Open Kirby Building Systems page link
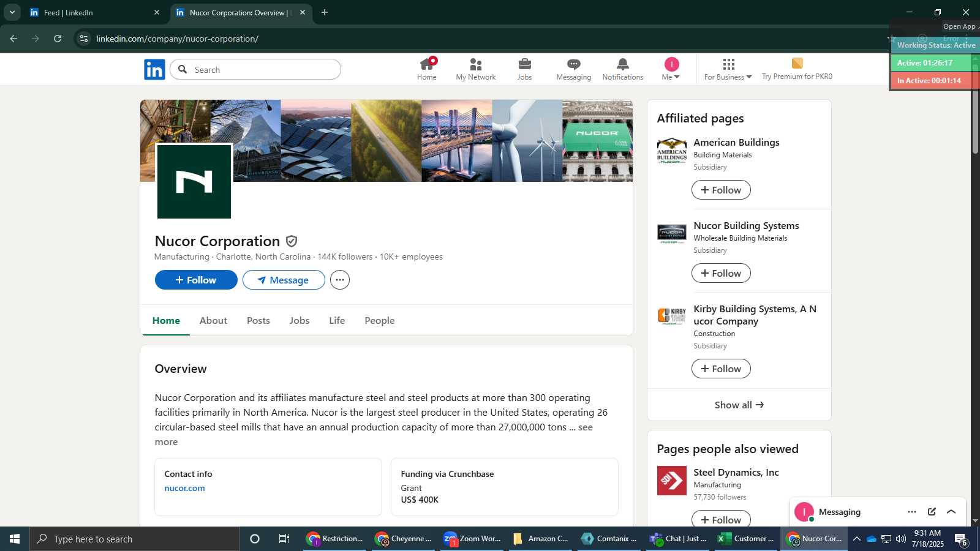This screenshot has height=551, width=980. coord(755,315)
